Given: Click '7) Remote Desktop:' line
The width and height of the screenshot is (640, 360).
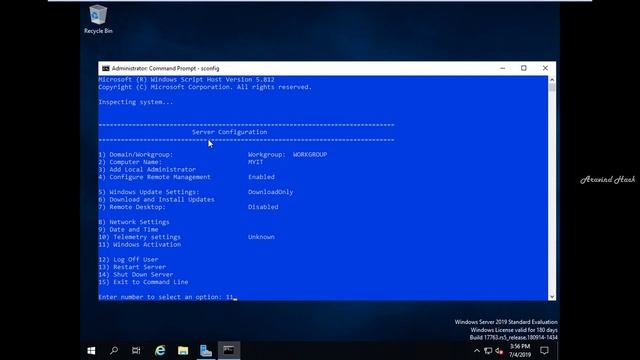Looking at the screenshot, I should (132, 207).
